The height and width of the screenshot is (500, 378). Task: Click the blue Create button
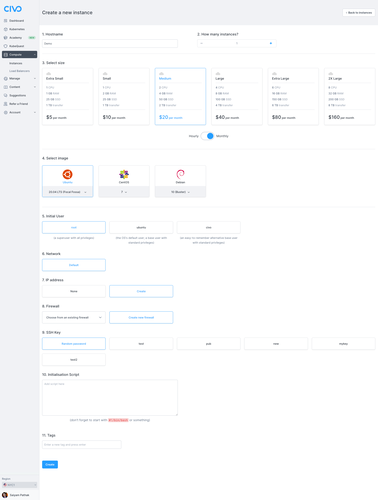(x=50, y=464)
